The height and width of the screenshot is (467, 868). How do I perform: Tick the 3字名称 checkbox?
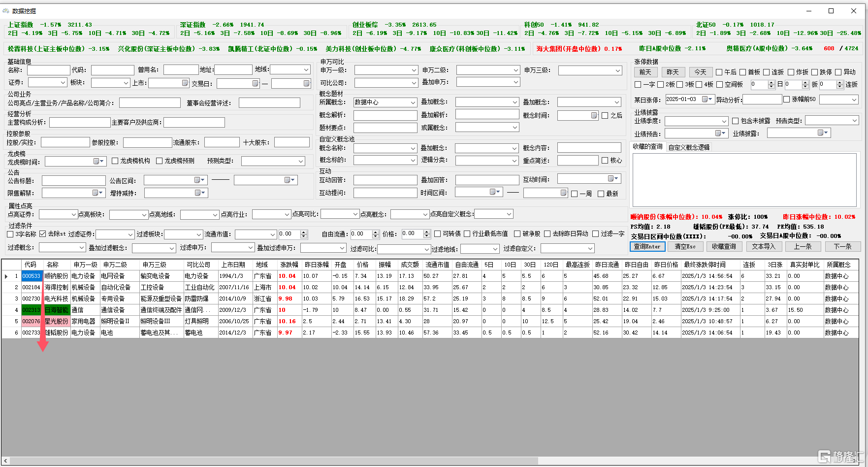tap(10, 234)
